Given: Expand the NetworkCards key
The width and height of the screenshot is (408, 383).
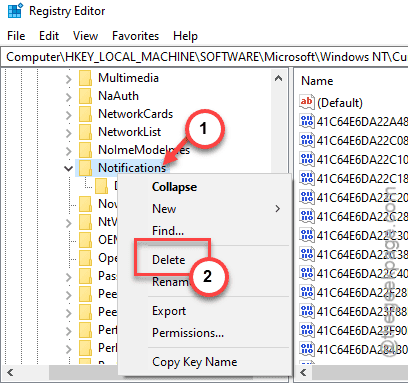Looking at the screenshot, I should pos(68,115).
